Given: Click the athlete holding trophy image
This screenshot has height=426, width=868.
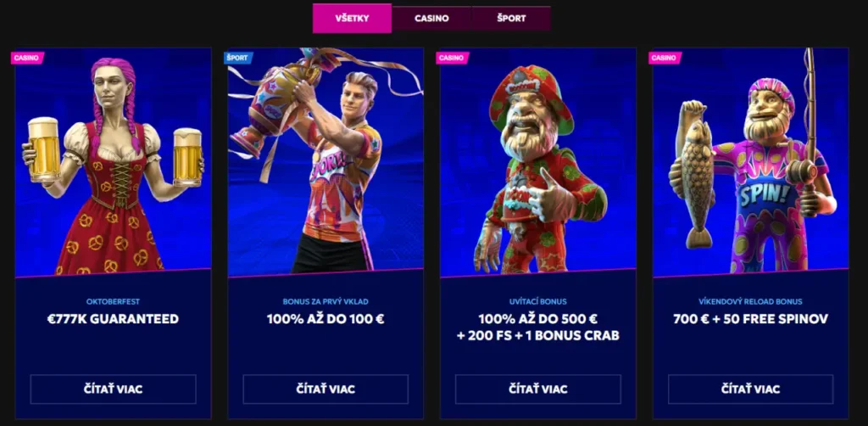Looking at the screenshot, I should [x=325, y=162].
